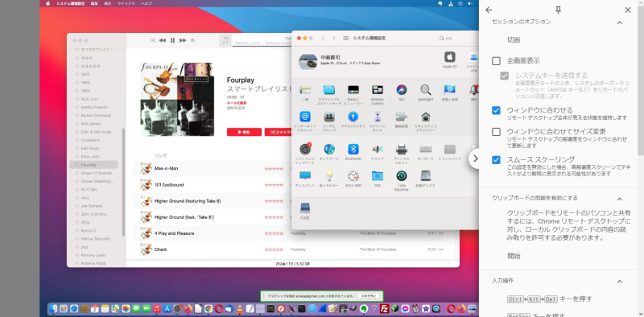
Task: Click red シャッフル button in Music
Action: pyautogui.click(x=278, y=132)
